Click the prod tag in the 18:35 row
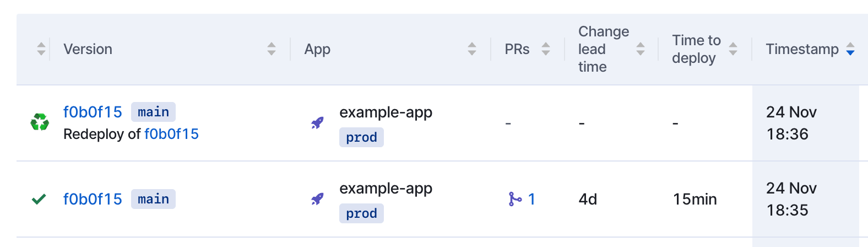The width and height of the screenshot is (868, 247). 361,213
